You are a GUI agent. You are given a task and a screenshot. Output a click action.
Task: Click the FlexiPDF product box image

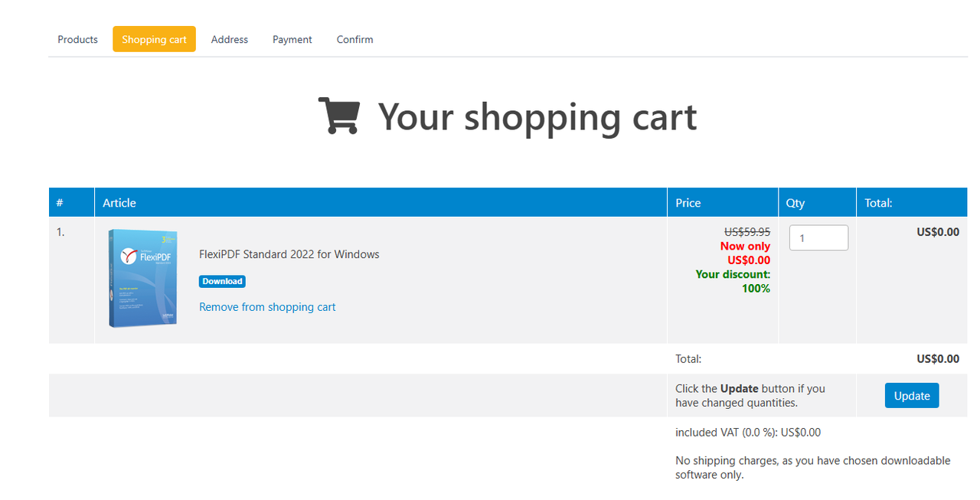143,279
